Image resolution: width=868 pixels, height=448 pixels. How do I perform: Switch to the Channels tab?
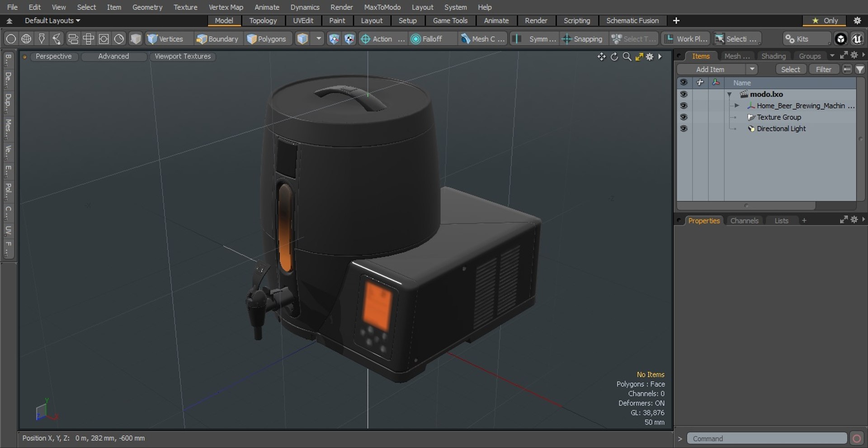744,221
